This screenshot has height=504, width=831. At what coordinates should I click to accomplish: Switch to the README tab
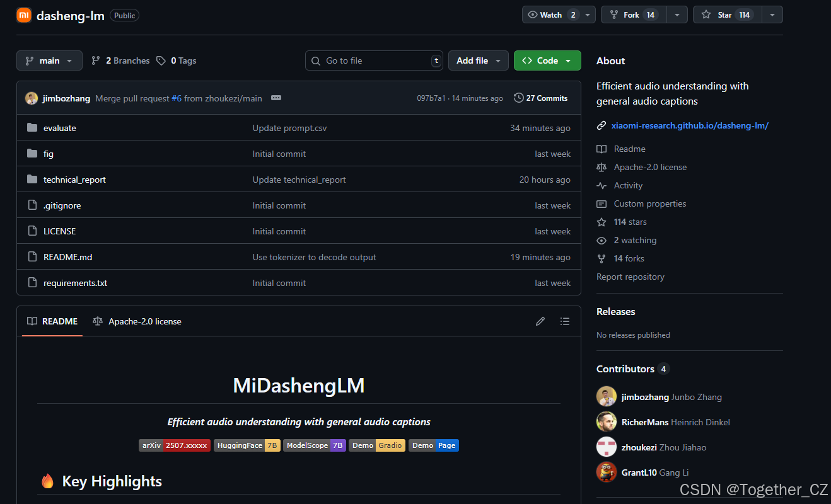click(x=52, y=321)
